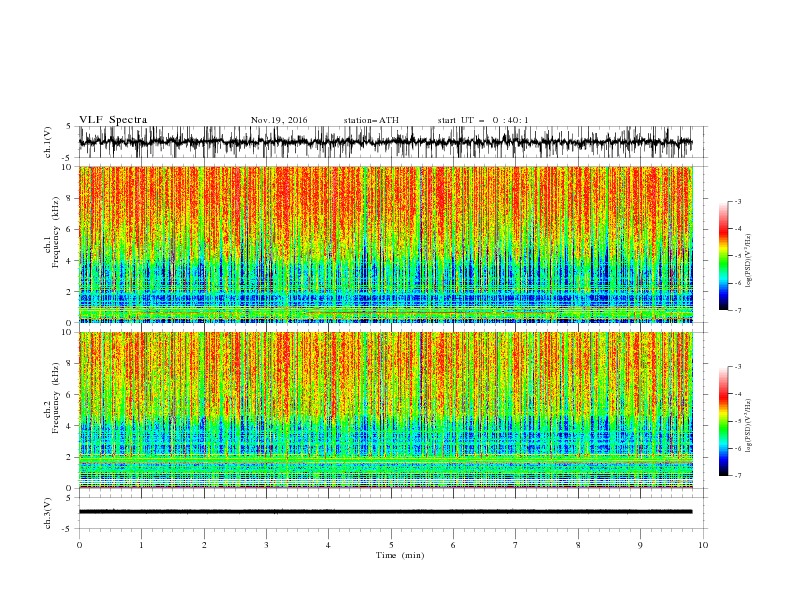Click the "-7" tick on ch.2 colorbar
792x612 pixels.
click(738, 475)
